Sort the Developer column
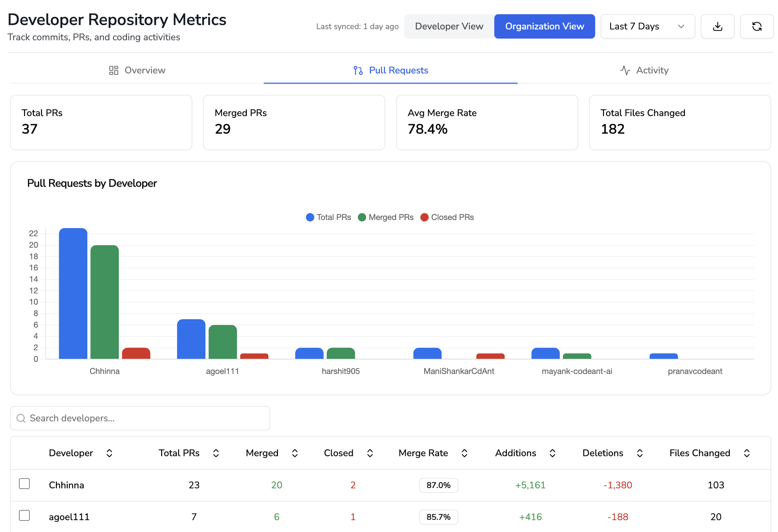Image resolution: width=778 pixels, height=532 pixels. click(109, 453)
